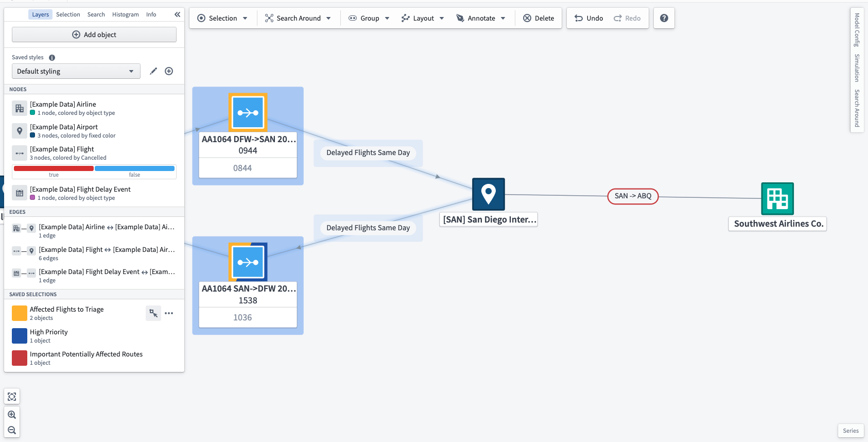868x442 pixels.
Task: Open the Search tab
Action: click(x=96, y=14)
